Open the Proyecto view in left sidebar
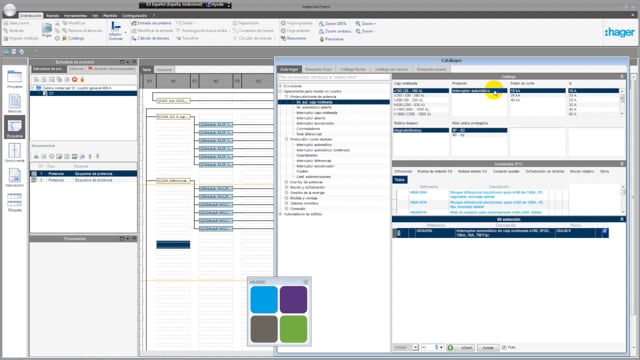 click(x=15, y=79)
